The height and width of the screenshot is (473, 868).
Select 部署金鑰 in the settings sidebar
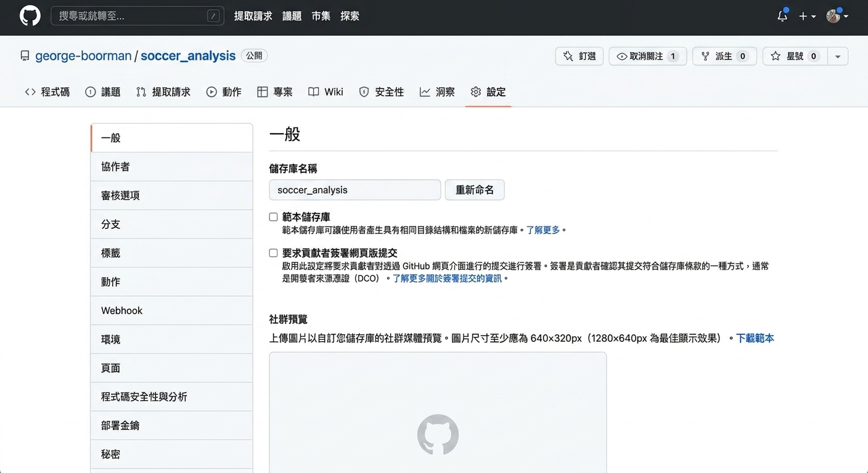pos(171,426)
